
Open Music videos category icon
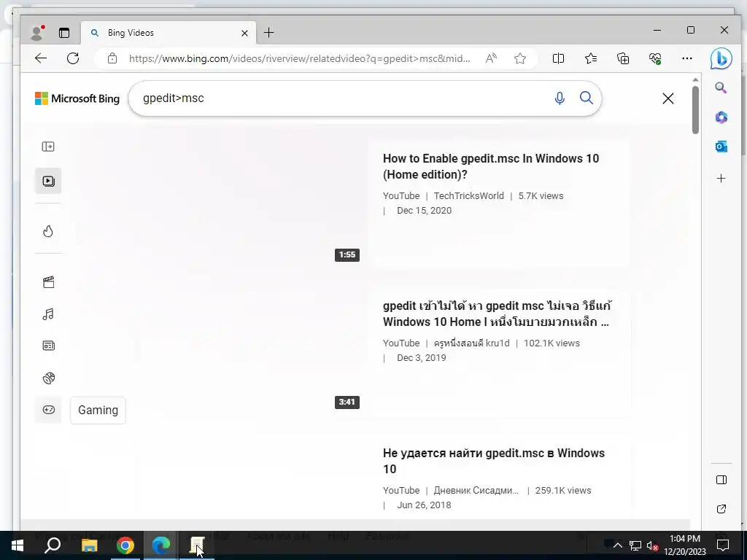(x=48, y=314)
